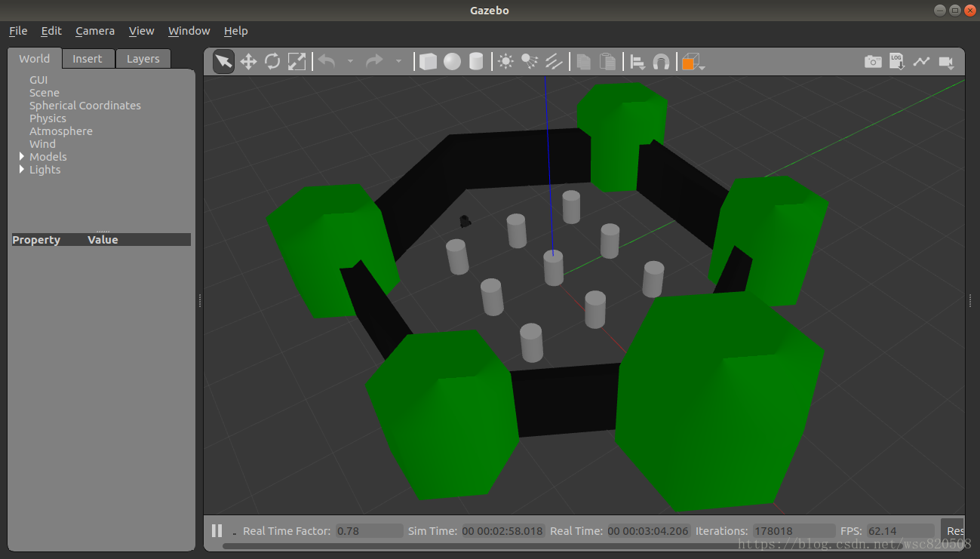The height and width of the screenshot is (559, 980).
Task: Click the copy icon in toolbar
Action: (583, 62)
